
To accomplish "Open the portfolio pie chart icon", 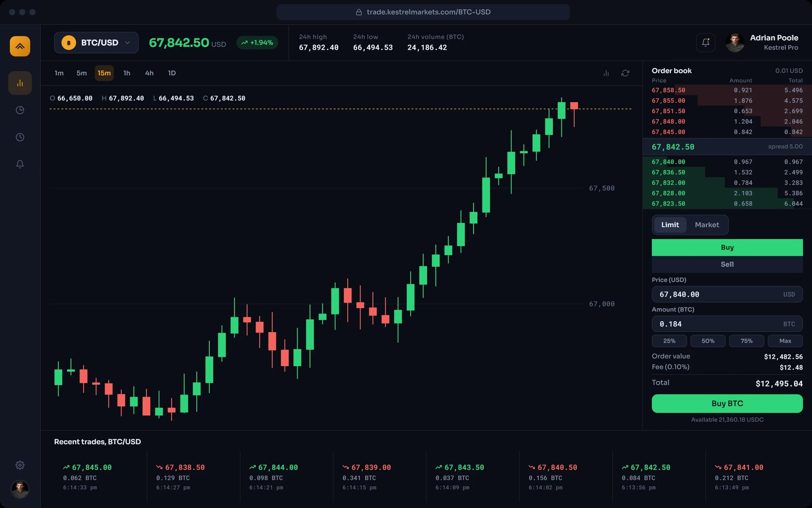I will (20, 110).
